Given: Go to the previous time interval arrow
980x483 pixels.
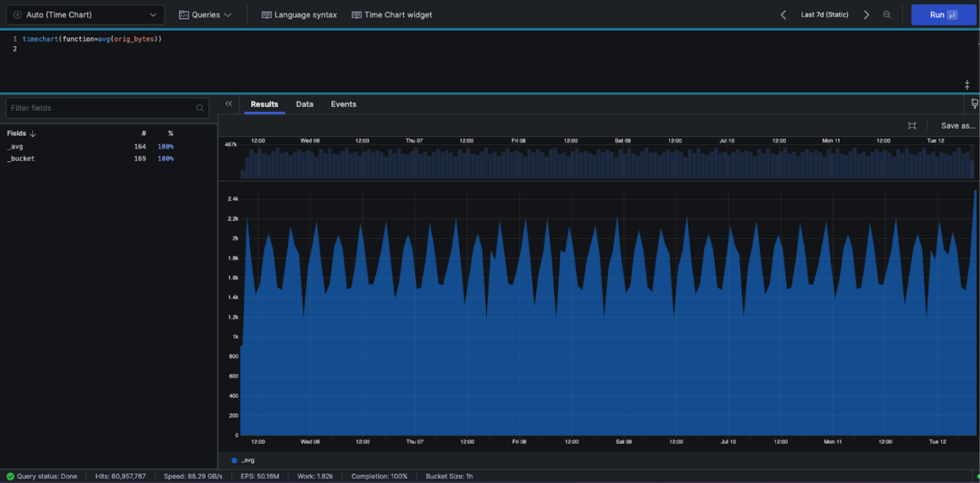Looking at the screenshot, I should 783,15.
